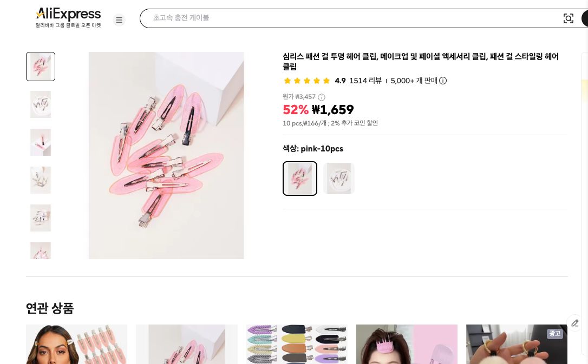The height and width of the screenshot is (364, 588).
Task: Open the 광고 tagged fur ring product
Action: click(x=517, y=345)
